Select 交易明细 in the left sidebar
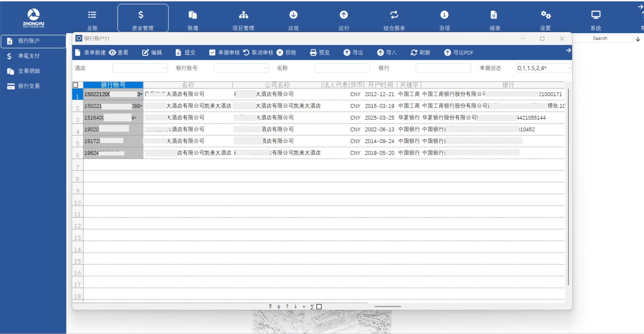This screenshot has height=334, width=644. pos(29,71)
